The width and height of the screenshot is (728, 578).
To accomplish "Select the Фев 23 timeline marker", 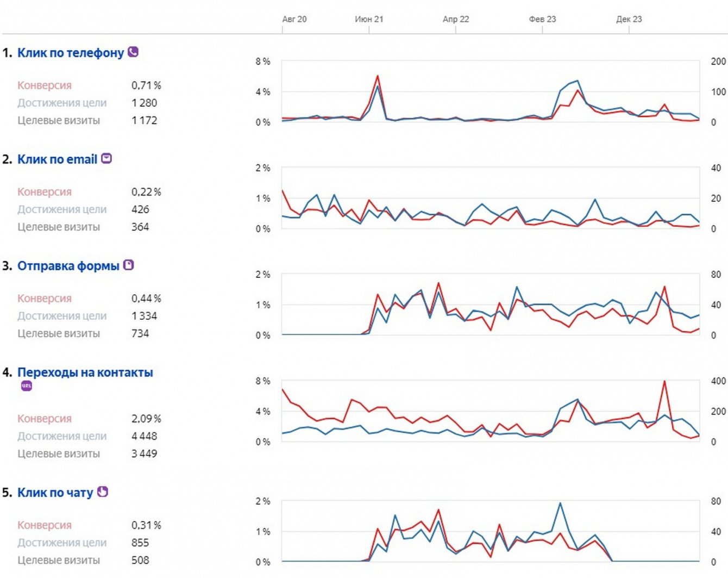I will tap(542, 19).
